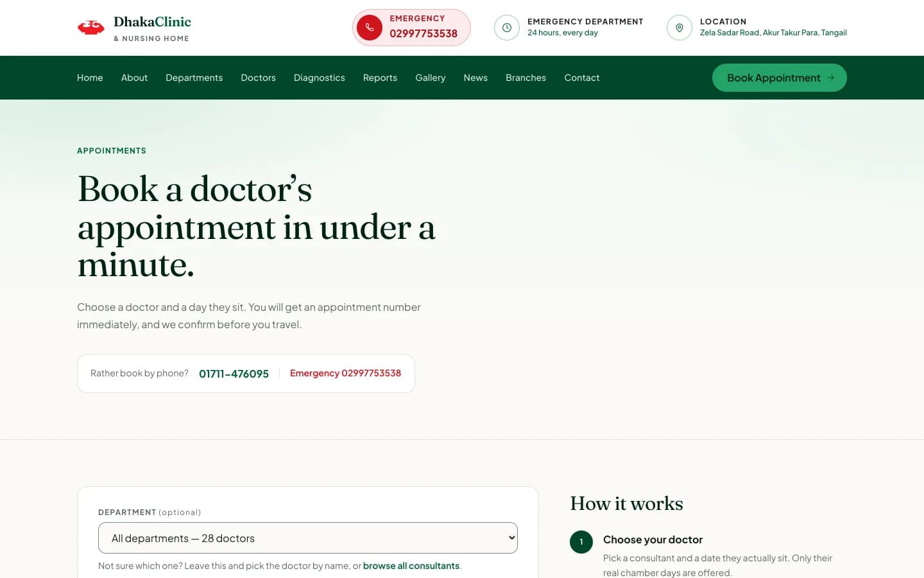Click the Choose your doctor step title
This screenshot has height=578, width=924.
(x=653, y=539)
